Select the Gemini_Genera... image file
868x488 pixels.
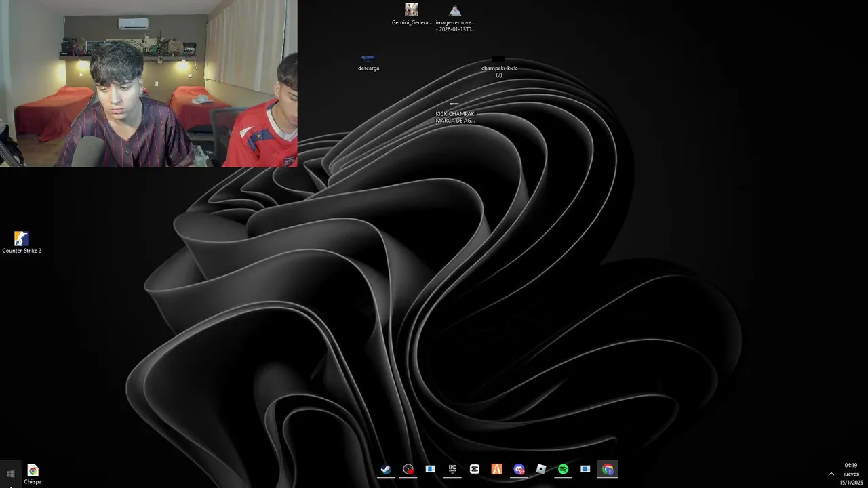[x=412, y=14]
